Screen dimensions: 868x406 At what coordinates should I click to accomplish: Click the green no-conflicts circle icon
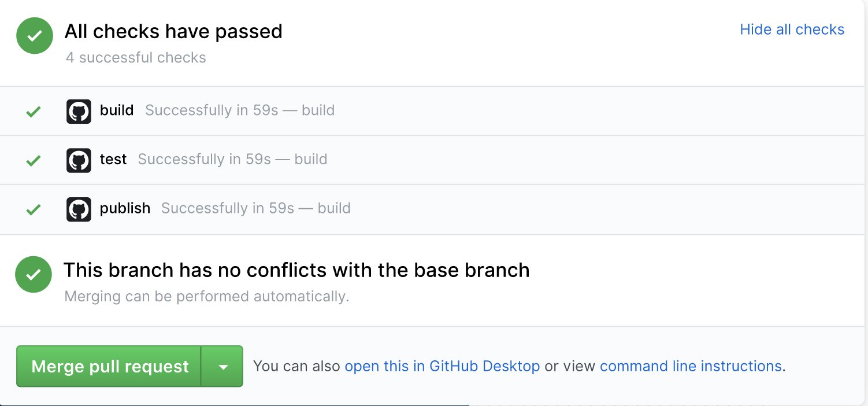click(x=34, y=274)
